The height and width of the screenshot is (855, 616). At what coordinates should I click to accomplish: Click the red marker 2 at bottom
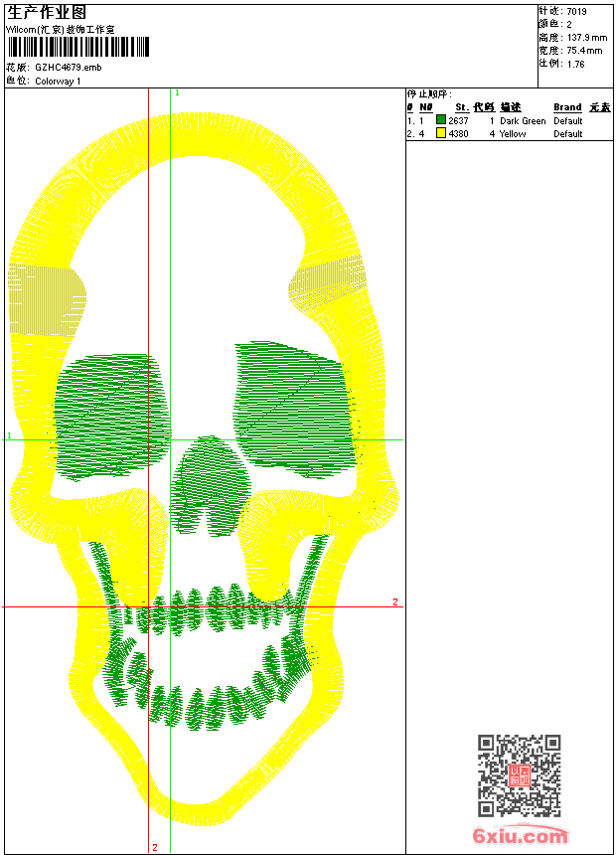(x=155, y=847)
